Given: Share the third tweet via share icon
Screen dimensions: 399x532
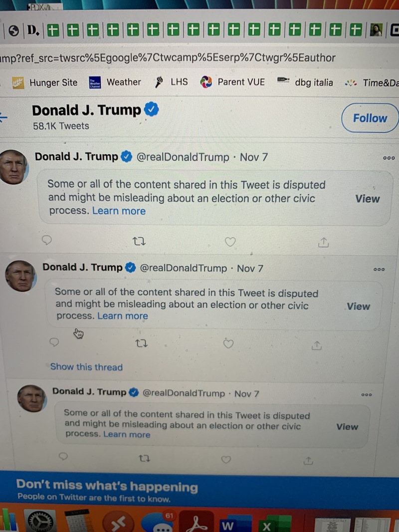Looking at the screenshot, I should [x=309, y=460].
